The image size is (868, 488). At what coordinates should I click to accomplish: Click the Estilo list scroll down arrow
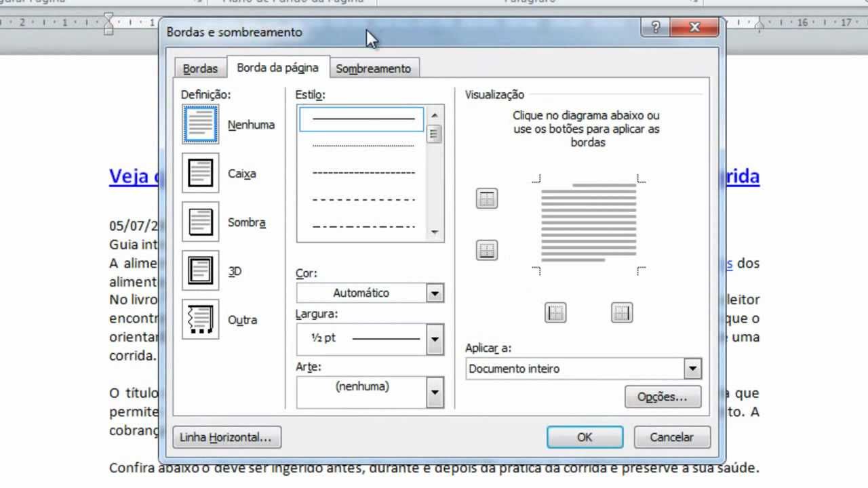(x=435, y=232)
